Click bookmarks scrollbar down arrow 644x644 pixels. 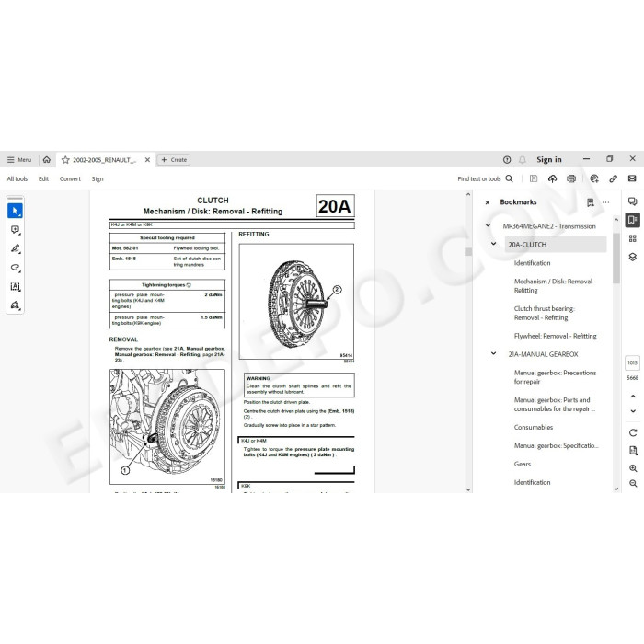616,489
